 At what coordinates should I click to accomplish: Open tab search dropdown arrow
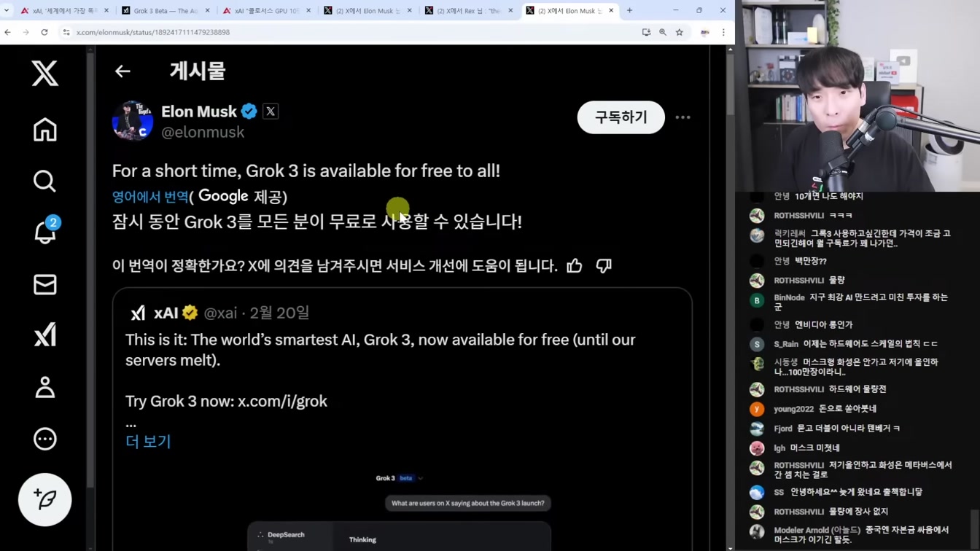coord(7,10)
